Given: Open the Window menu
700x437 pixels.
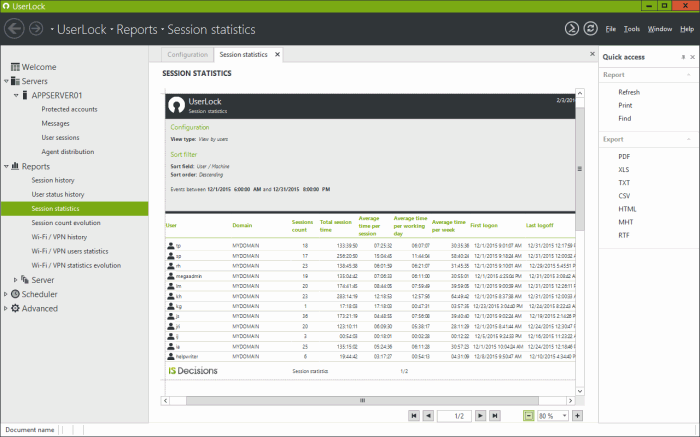Looking at the screenshot, I should coord(660,29).
